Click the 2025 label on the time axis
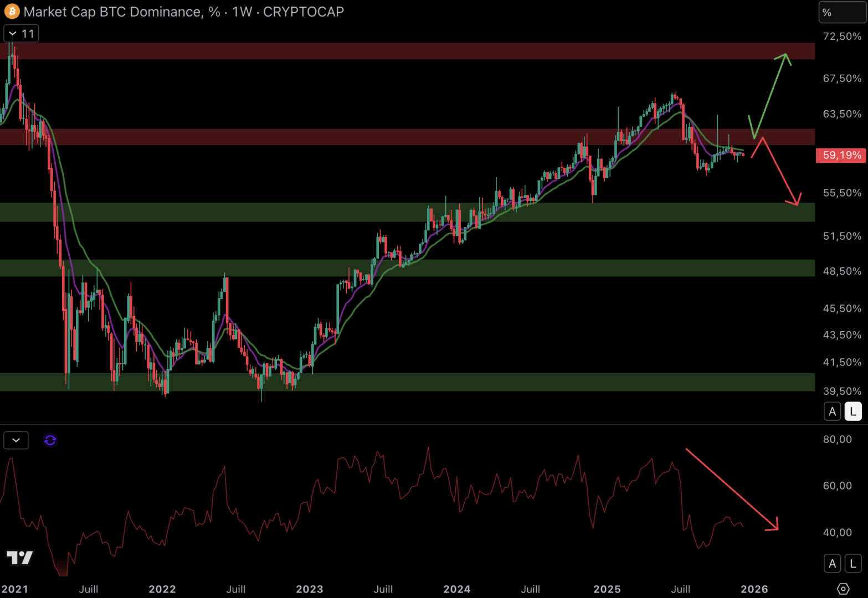Screen dimensions: 868x598 [607, 589]
